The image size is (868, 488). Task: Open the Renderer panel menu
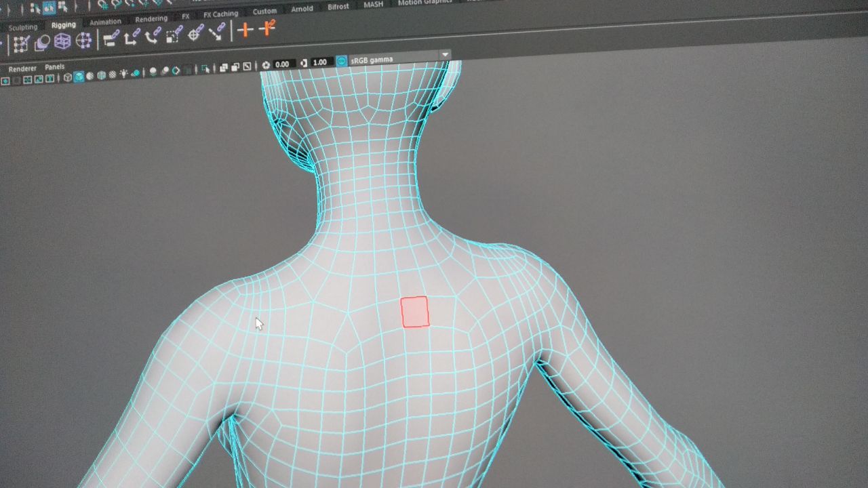22,69
